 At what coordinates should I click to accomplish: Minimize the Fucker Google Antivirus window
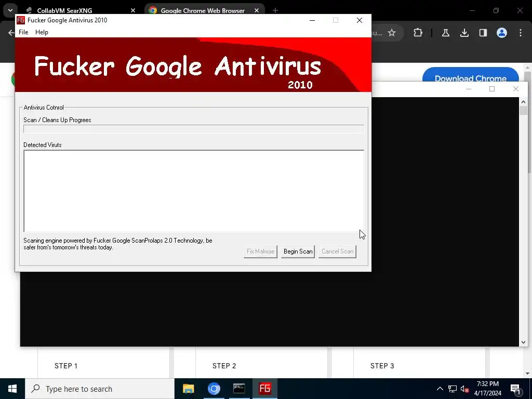coord(312,20)
